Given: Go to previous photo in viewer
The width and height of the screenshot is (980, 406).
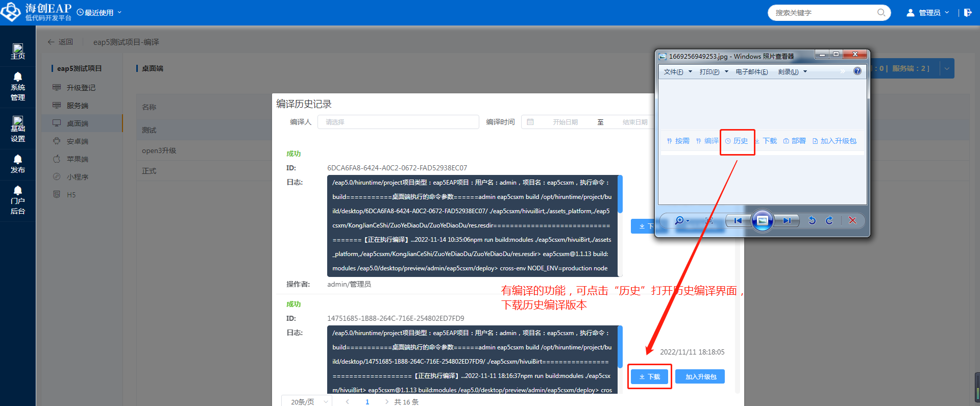Looking at the screenshot, I should (x=738, y=220).
